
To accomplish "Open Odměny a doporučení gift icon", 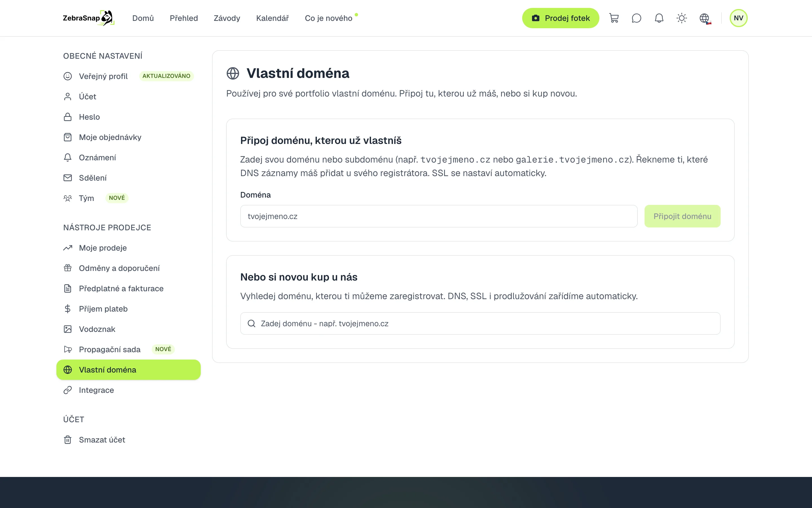I will click(68, 268).
